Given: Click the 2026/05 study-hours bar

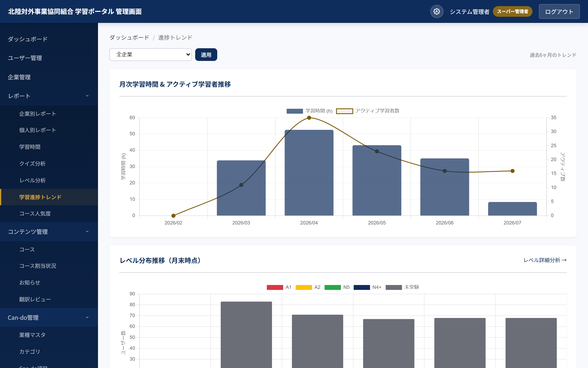Looking at the screenshot, I should tap(377, 180).
